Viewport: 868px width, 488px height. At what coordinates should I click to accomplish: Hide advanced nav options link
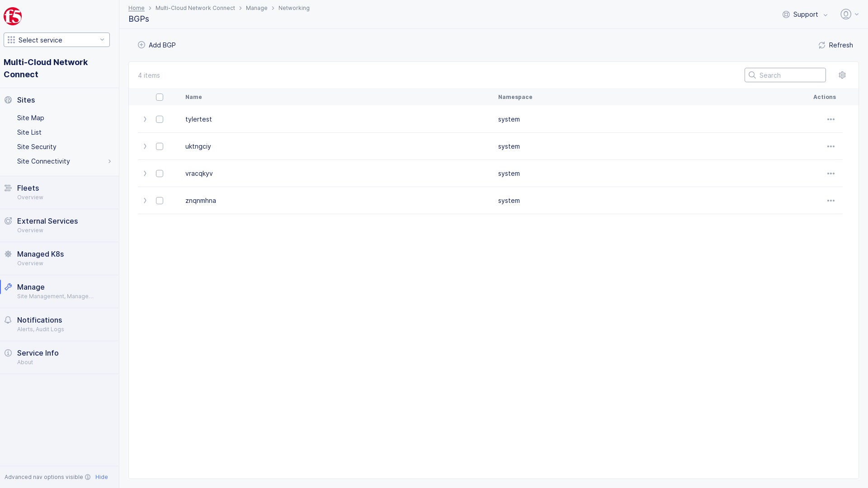point(102,477)
